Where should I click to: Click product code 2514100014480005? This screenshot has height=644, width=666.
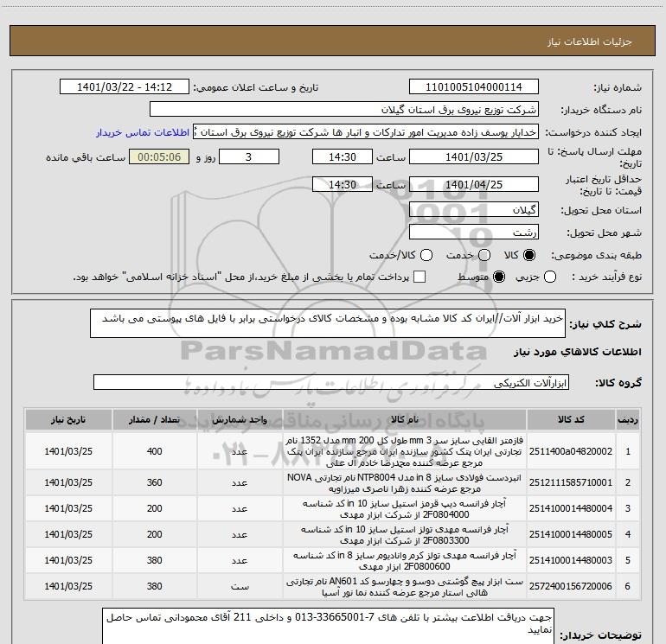[571, 534]
